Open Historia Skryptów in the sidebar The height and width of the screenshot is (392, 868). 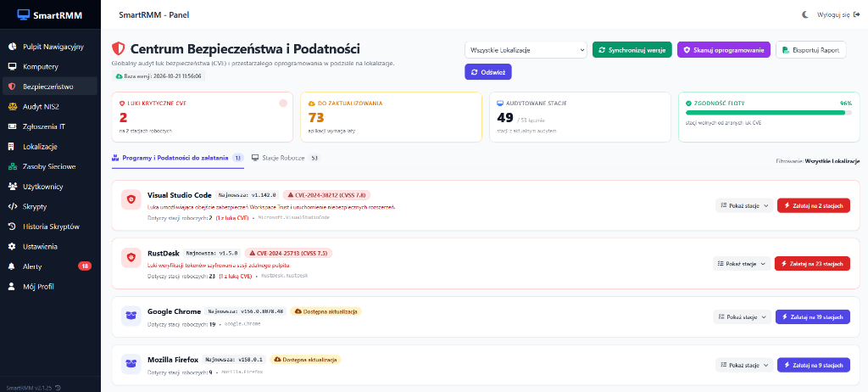(50, 227)
